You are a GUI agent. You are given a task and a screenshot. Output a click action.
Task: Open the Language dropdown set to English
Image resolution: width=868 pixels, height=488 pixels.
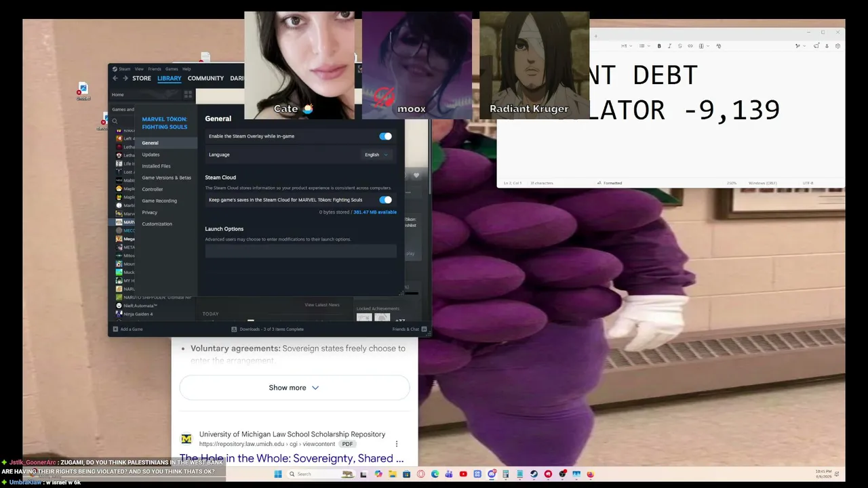pyautogui.click(x=376, y=155)
